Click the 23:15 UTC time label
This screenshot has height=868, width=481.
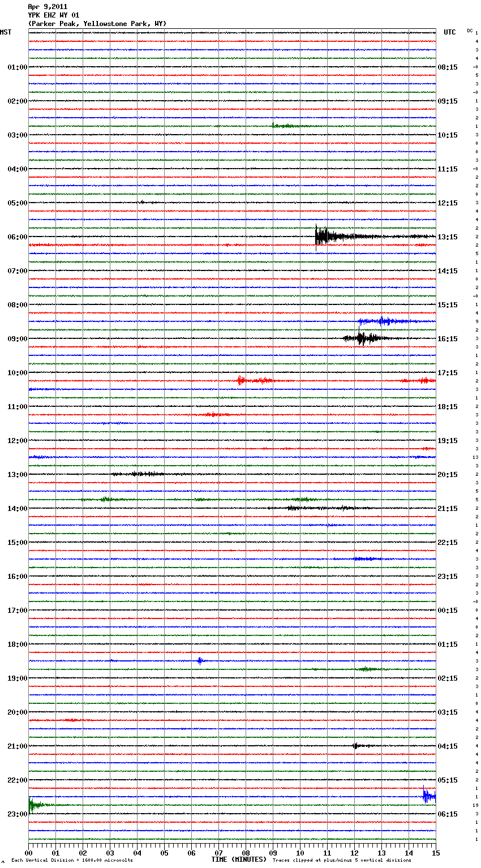448,577
